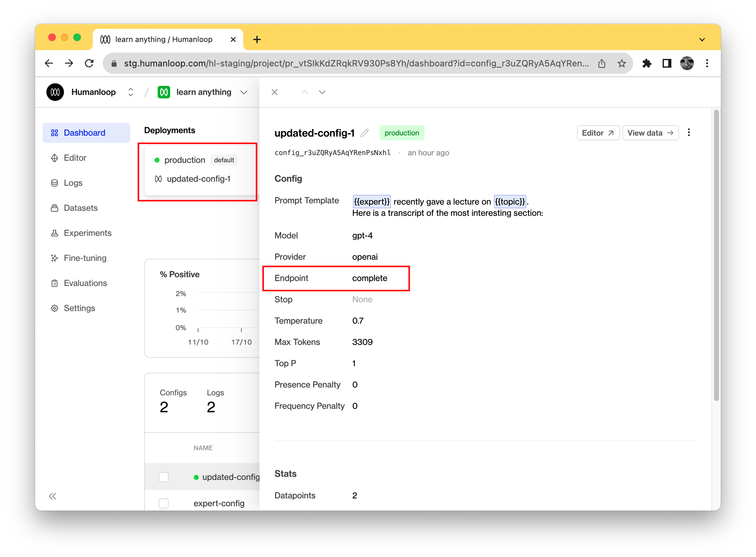
Task: Open Evaluations in the sidebar
Action: (x=85, y=283)
